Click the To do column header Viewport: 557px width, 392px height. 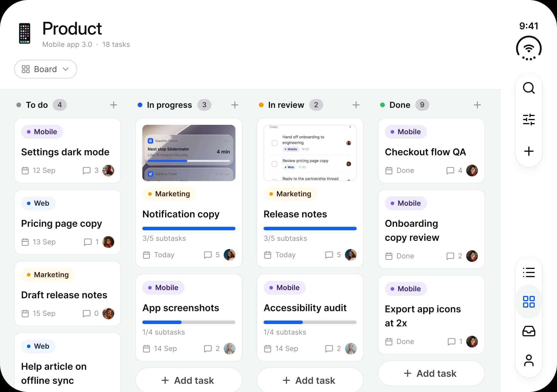[37, 105]
